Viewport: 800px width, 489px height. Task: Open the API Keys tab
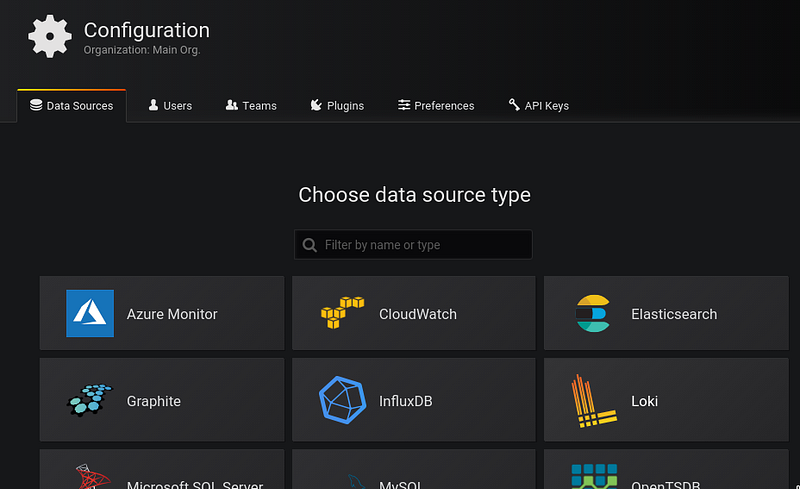pos(539,106)
